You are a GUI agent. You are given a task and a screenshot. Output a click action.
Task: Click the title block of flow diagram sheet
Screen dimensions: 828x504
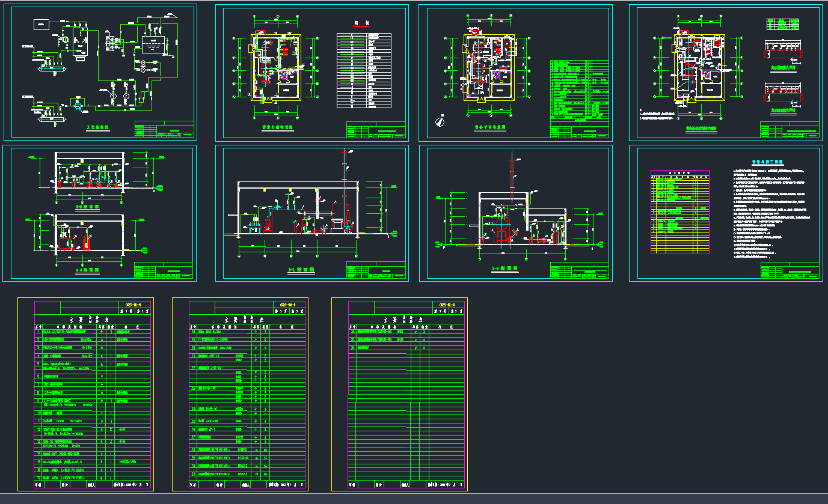[164, 130]
